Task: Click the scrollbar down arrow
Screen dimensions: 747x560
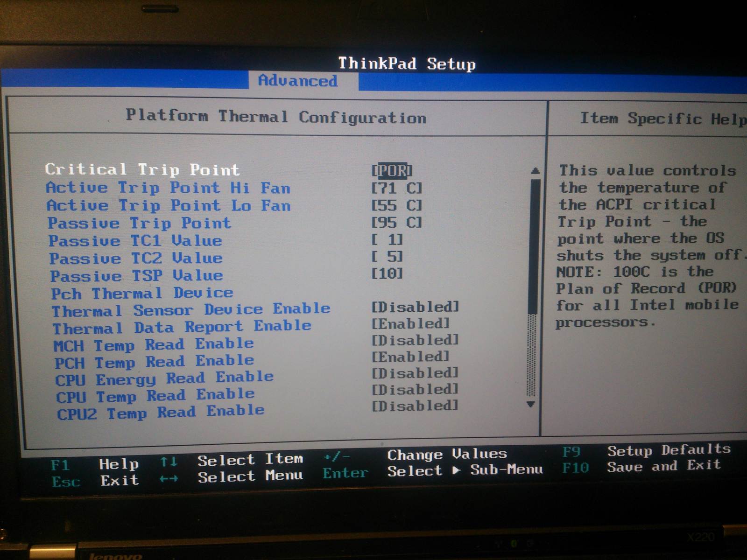Action: (531, 404)
